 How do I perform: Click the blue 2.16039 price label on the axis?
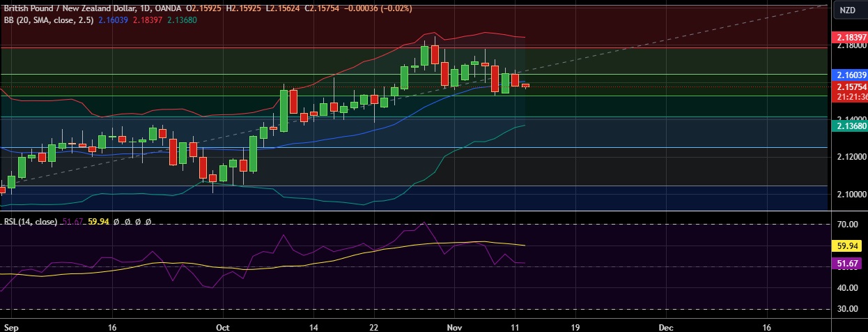click(x=850, y=75)
